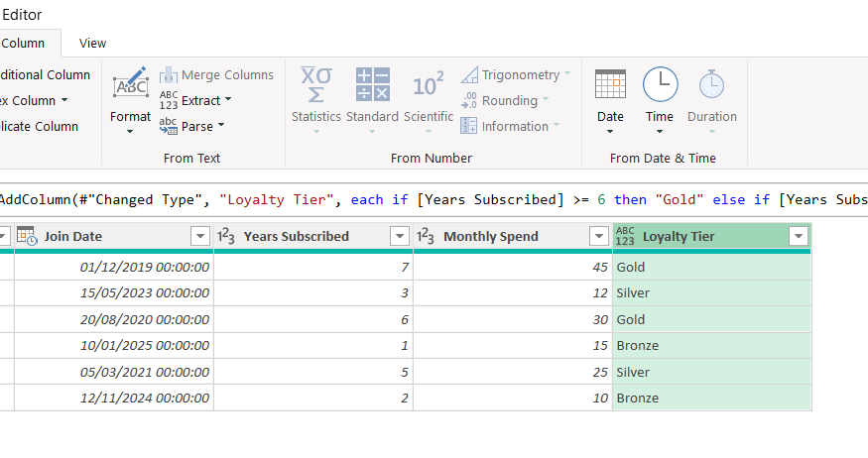The image size is (868, 458).
Task: Select cell 12/11/2024 00:00:00
Action: (x=114, y=399)
